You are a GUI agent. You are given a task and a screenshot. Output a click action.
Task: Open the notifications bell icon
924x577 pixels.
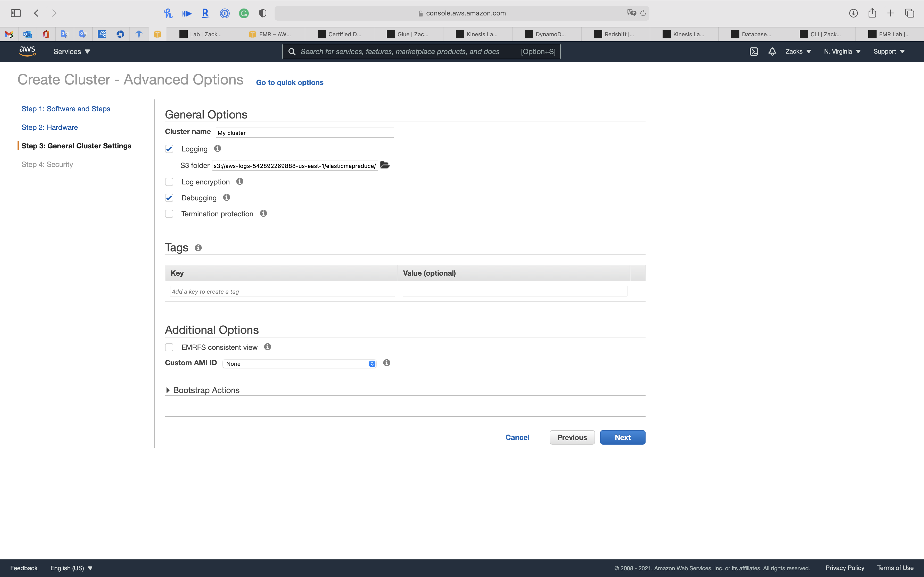pyautogui.click(x=772, y=52)
